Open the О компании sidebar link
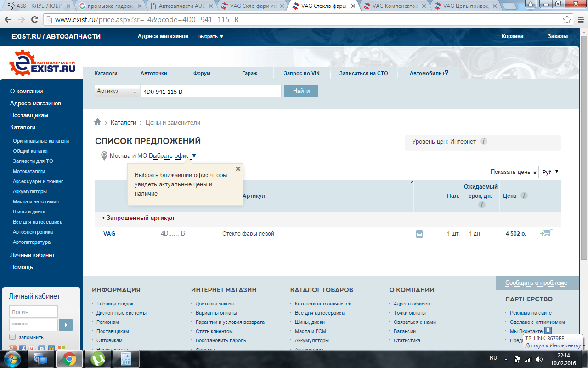 click(x=27, y=91)
